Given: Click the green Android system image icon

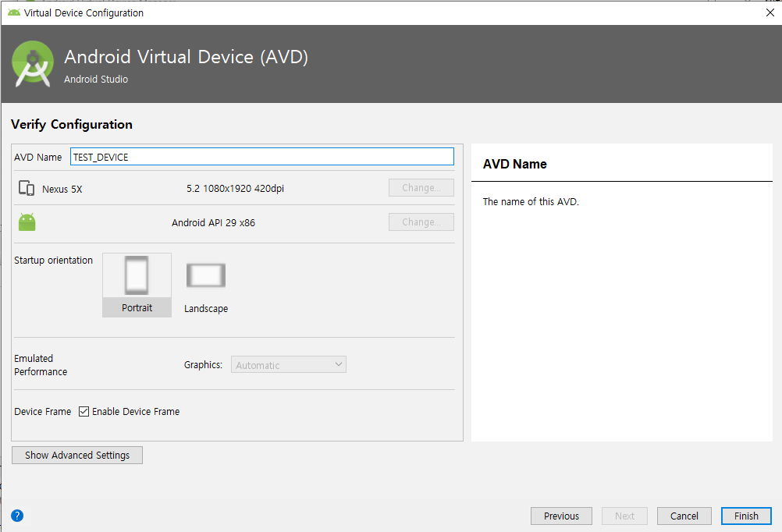Looking at the screenshot, I should pyautogui.click(x=27, y=222).
